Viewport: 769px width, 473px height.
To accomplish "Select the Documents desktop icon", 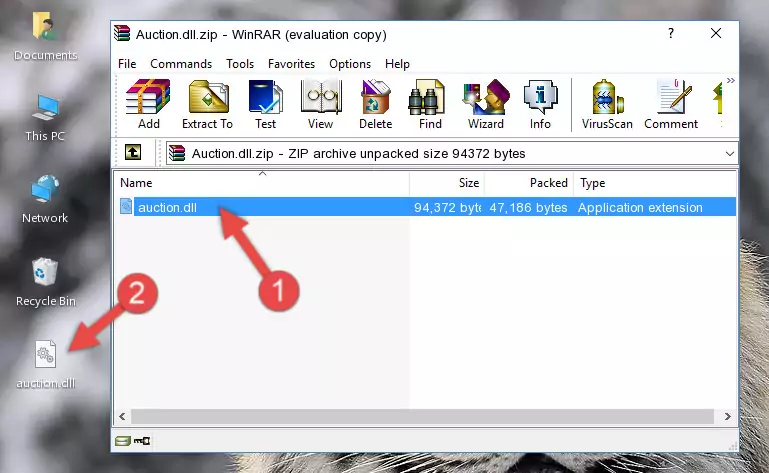I will point(45,37).
